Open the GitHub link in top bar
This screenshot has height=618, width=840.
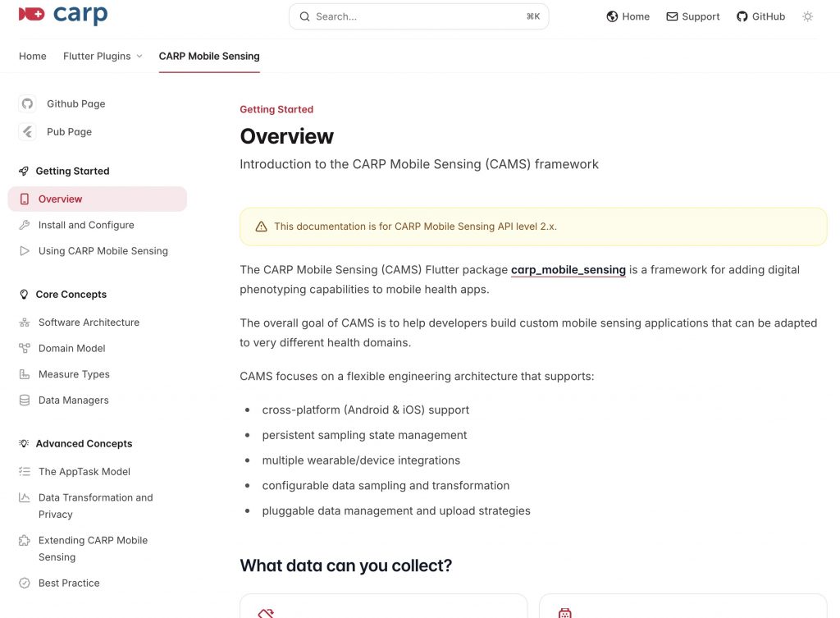click(x=760, y=16)
